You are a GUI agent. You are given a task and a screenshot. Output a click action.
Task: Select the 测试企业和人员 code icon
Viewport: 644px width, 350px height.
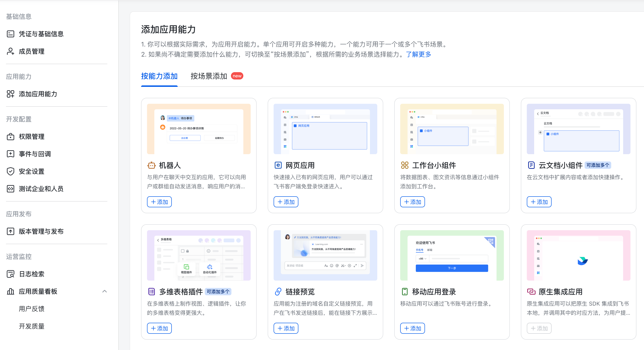tap(10, 189)
